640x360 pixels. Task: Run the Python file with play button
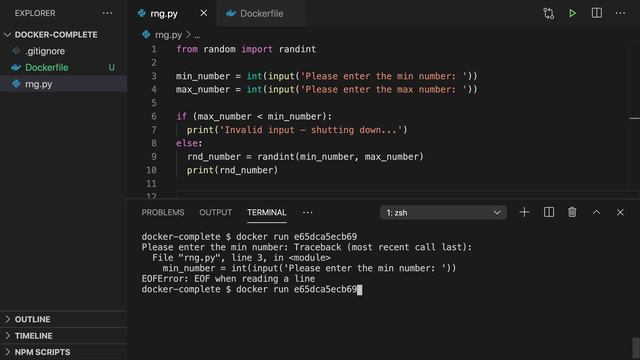click(x=572, y=13)
